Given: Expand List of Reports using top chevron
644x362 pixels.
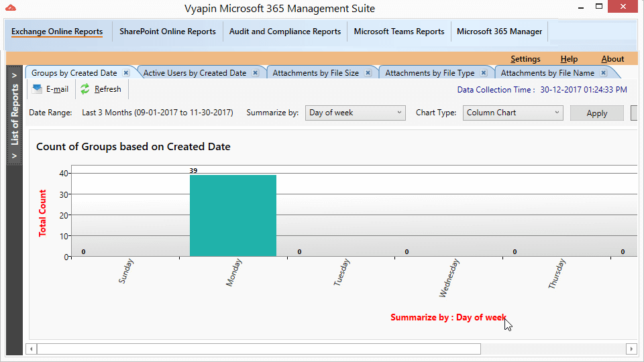Looking at the screenshot, I should click(14, 76).
